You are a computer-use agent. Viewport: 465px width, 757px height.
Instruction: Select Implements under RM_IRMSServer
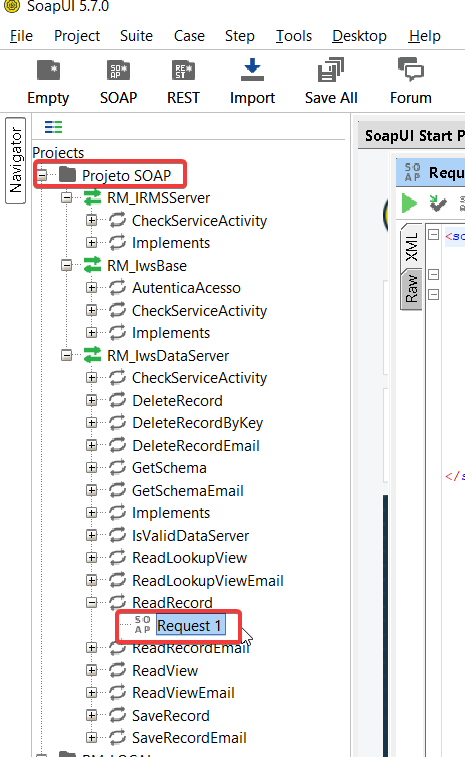pyautogui.click(x=171, y=242)
